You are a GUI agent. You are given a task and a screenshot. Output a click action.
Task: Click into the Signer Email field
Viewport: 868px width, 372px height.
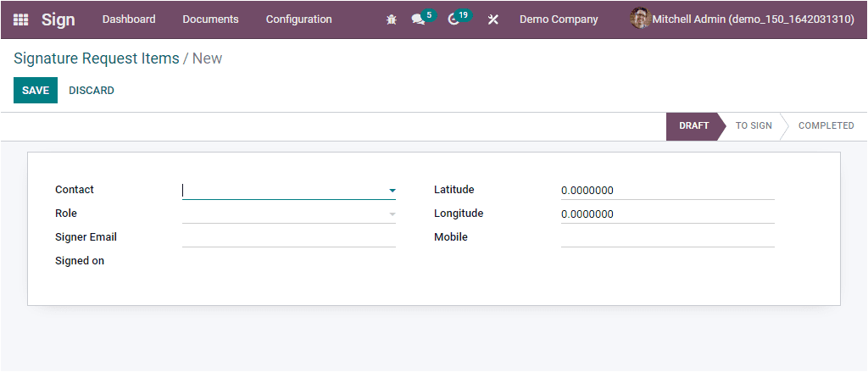point(289,238)
